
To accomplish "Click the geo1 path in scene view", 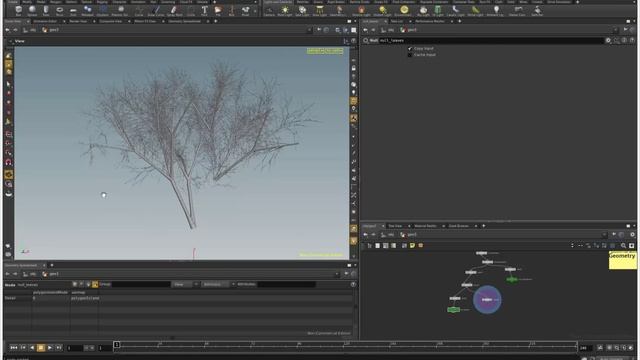I will click(x=54, y=30).
